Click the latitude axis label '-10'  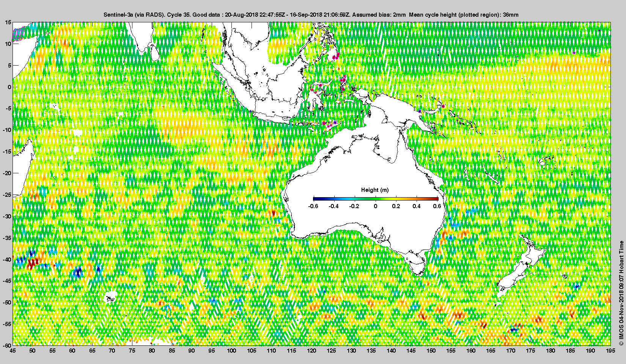click(7, 130)
